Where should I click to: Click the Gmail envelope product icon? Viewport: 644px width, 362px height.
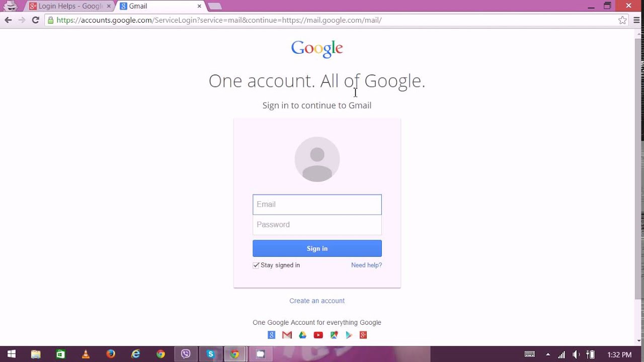click(287, 335)
